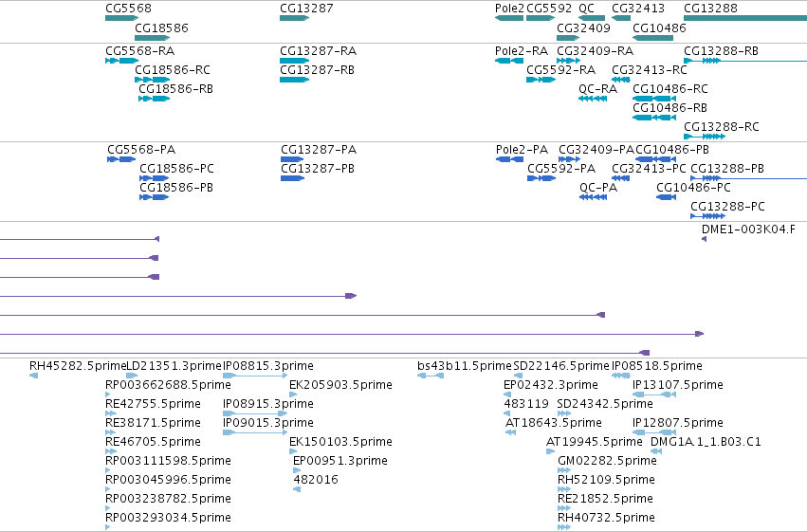Select transcript CG18586-RB
The image size is (807, 532).
point(155,99)
